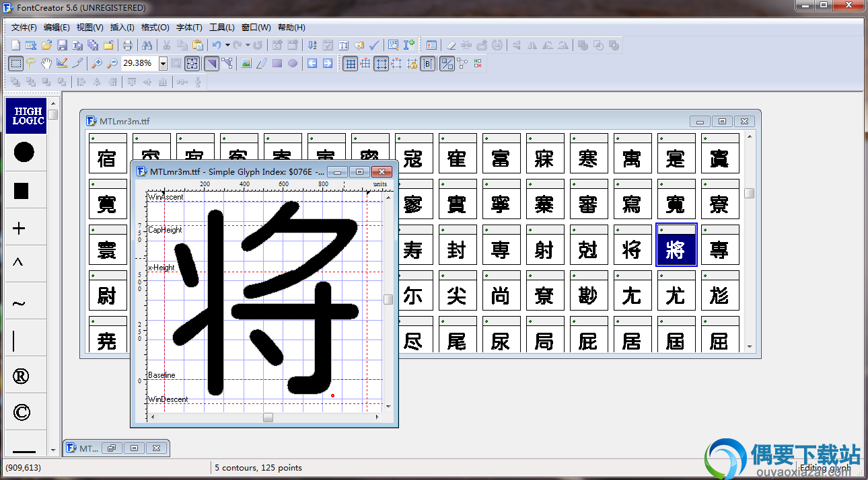Click the Print icon in toolbar

click(x=127, y=45)
